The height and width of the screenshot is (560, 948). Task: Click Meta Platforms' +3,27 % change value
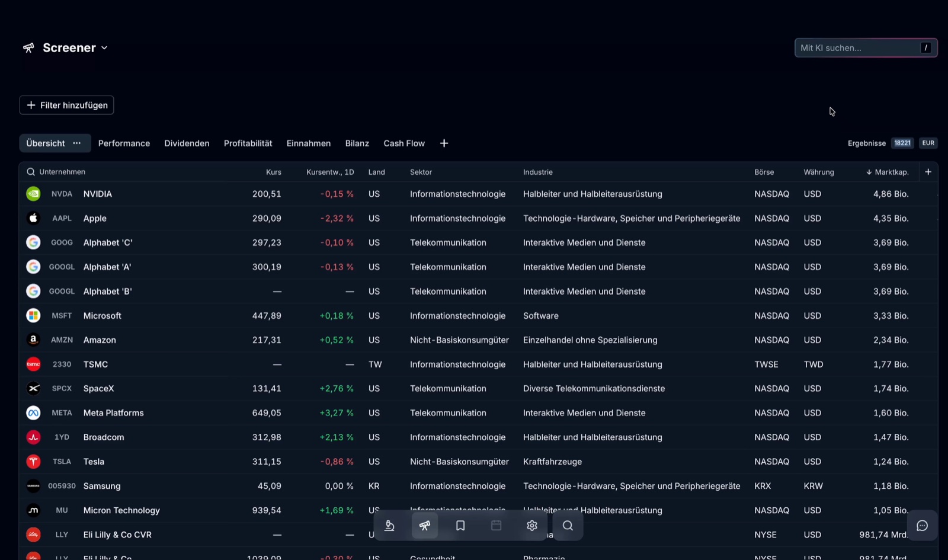point(337,413)
